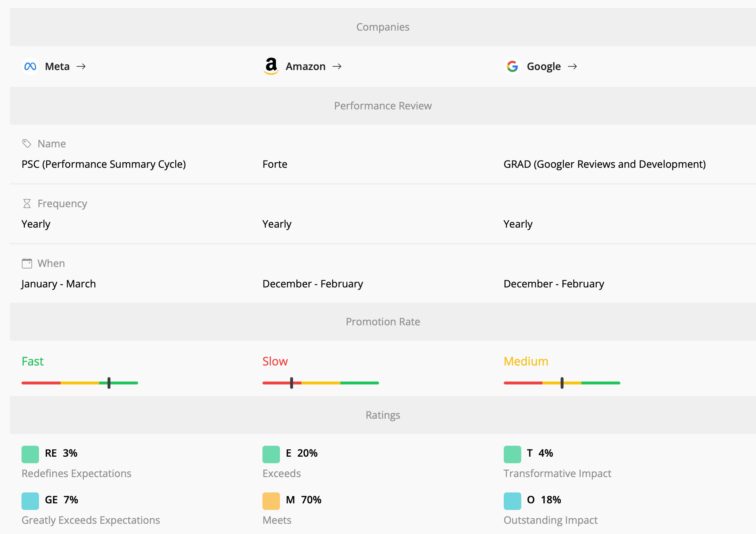The image size is (756, 534).
Task: Click Amazon's Slow promotion rate slider marker
Action: [292, 383]
